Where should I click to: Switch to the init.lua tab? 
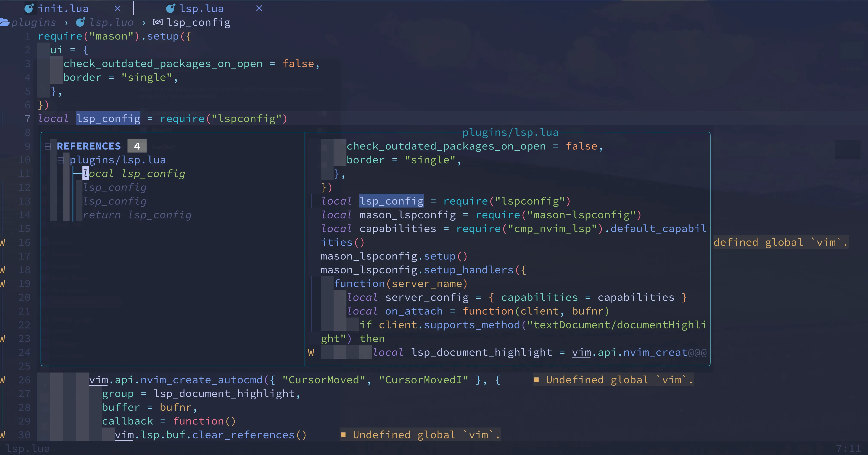[63, 8]
